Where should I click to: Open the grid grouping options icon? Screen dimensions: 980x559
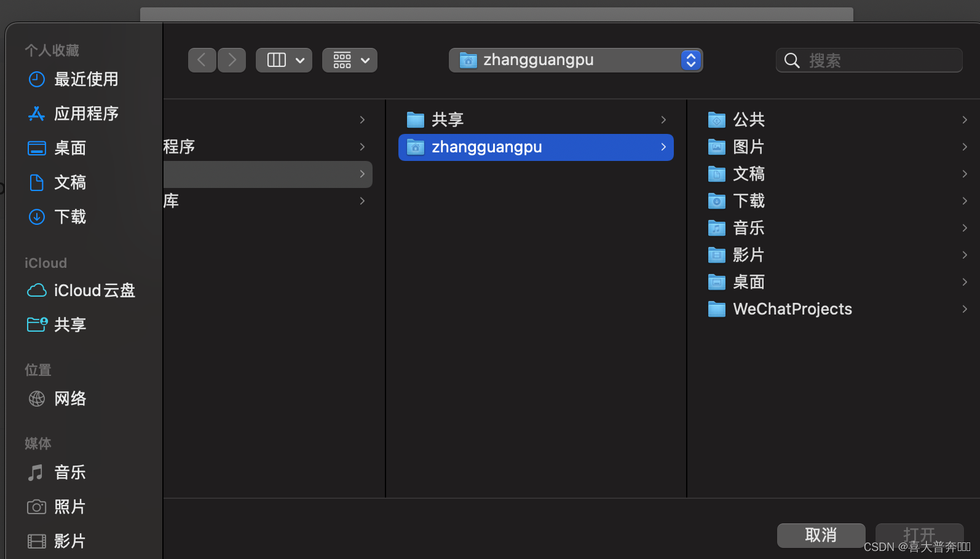coord(349,60)
